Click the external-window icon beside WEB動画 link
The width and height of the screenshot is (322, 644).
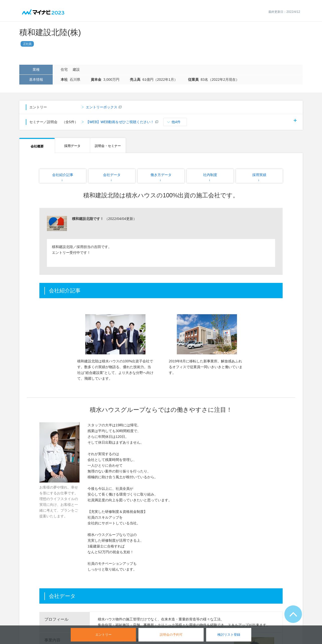157,122
